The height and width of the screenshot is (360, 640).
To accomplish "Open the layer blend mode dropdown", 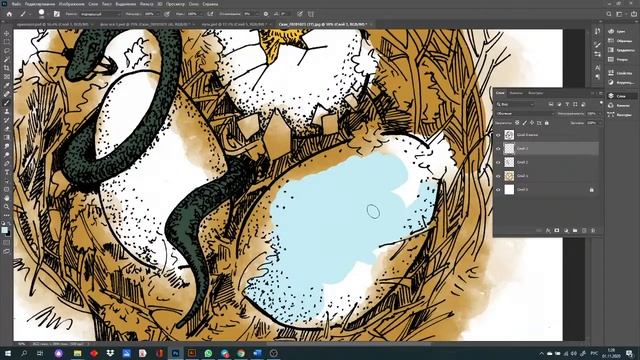I will click(524, 113).
